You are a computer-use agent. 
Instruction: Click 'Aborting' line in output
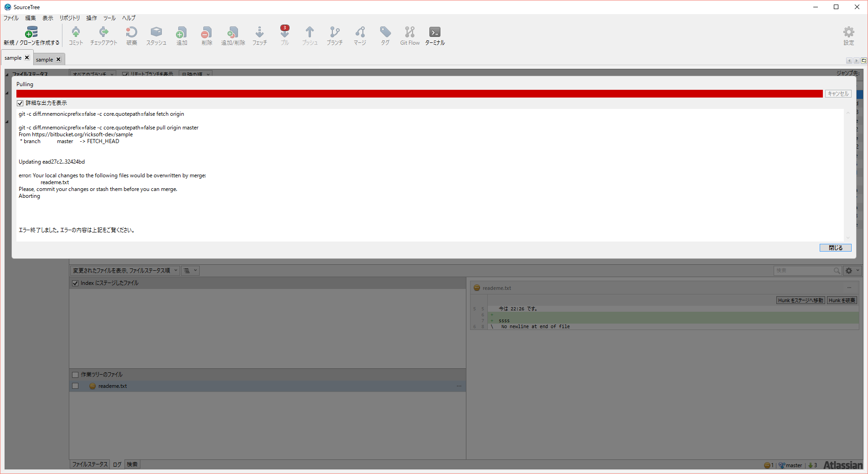pos(29,196)
